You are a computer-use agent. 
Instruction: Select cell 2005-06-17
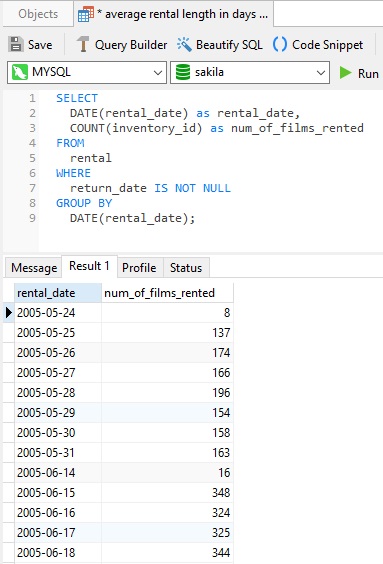tap(58, 532)
